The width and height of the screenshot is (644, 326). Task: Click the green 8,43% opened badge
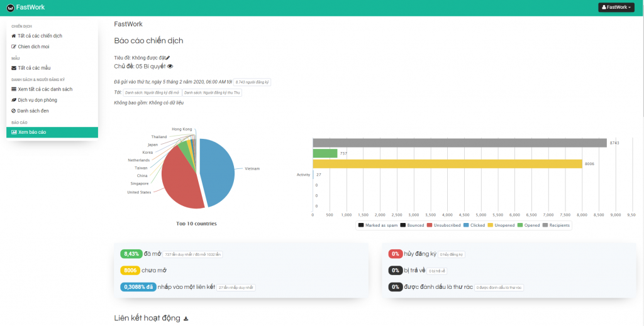(x=131, y=254)
